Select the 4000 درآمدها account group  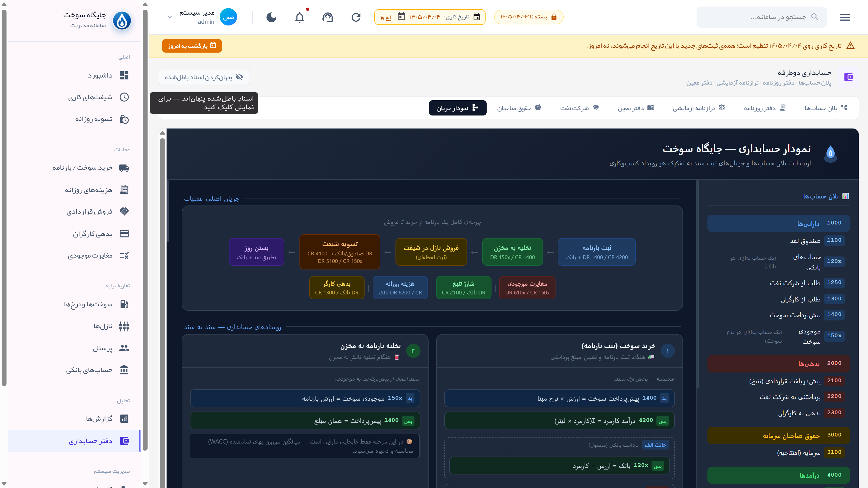coord(778,475)
